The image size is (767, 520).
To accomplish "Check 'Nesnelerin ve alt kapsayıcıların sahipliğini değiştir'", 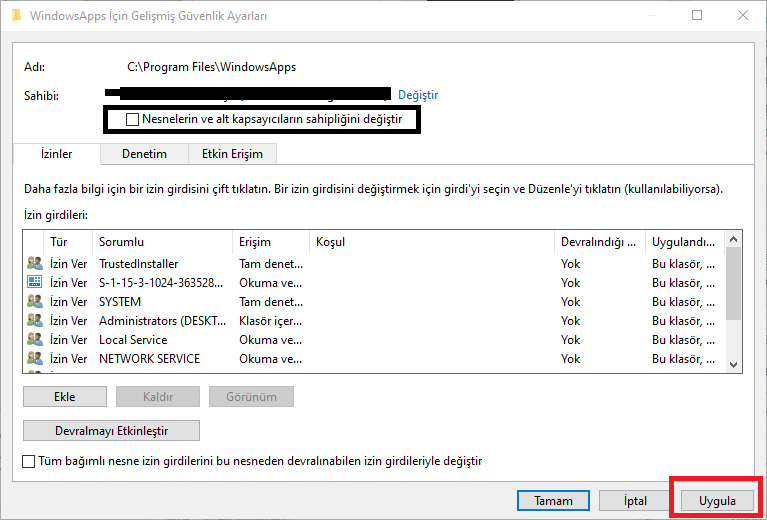I will pyautogui.click(x=132, y=119).
